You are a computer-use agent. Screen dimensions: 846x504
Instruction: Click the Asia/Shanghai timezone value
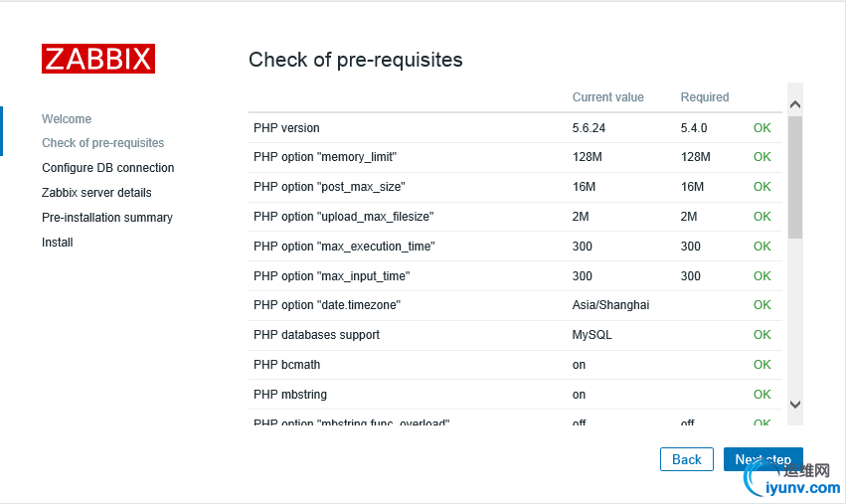click(x=610, y=305)
